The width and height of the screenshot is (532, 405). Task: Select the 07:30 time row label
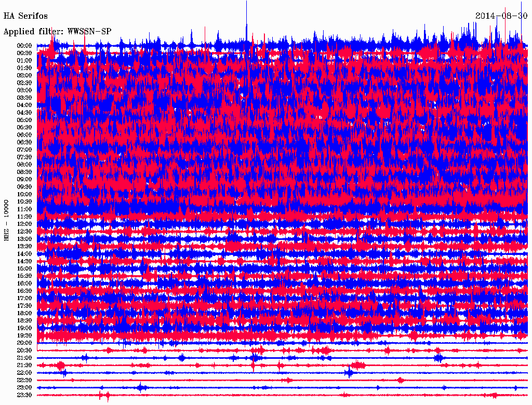tap(24, 157)
